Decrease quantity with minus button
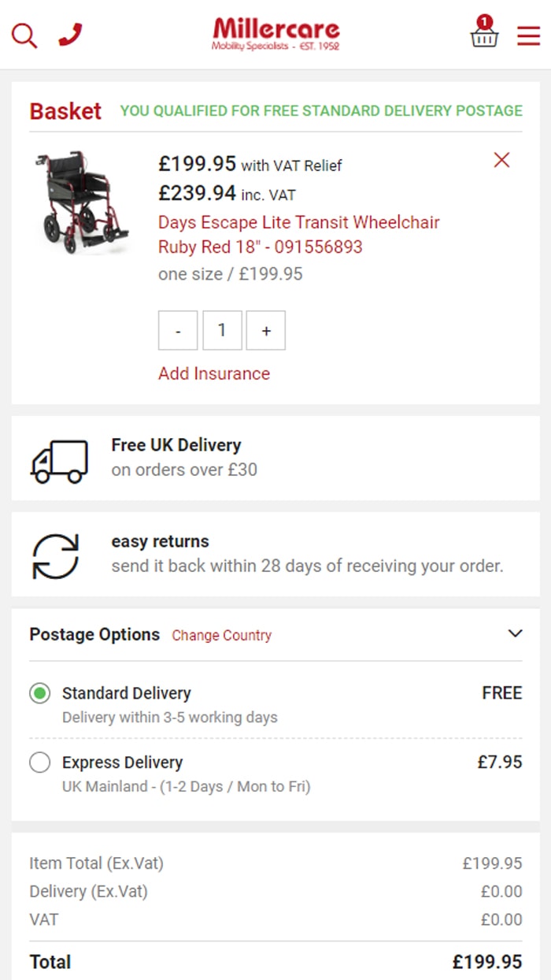The height and width of the screenshot is (980, 551). click(x=178, y=331)
